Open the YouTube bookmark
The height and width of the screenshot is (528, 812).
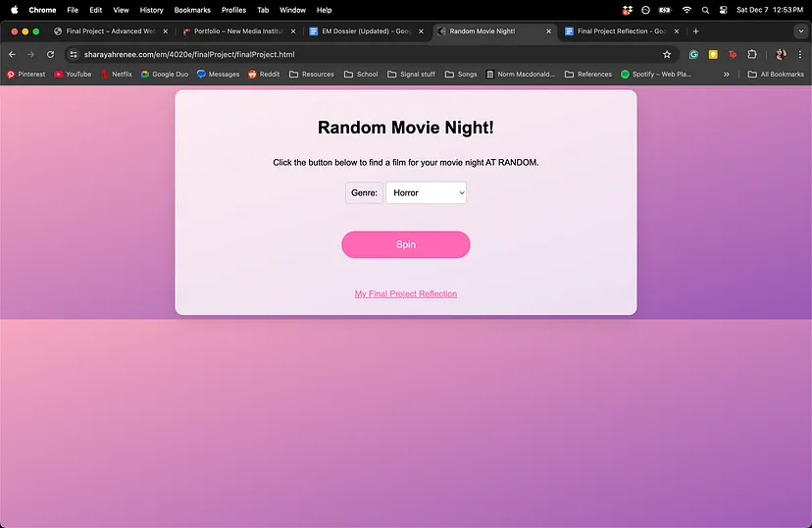tap(73, 75)
